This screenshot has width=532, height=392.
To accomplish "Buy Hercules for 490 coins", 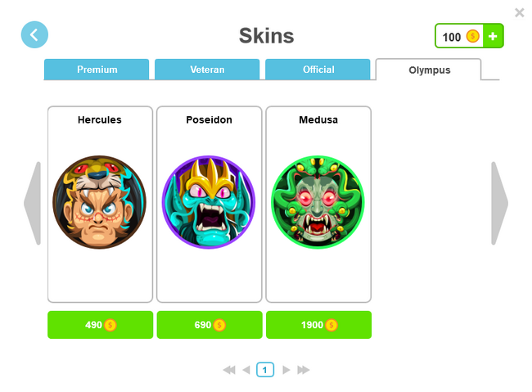I will tap(101, 325).
